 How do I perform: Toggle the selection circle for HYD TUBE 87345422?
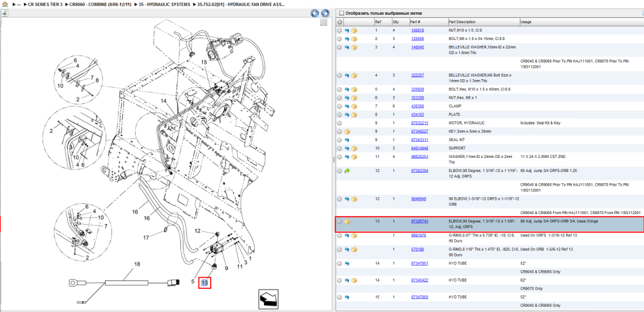[x=339, y=280]
